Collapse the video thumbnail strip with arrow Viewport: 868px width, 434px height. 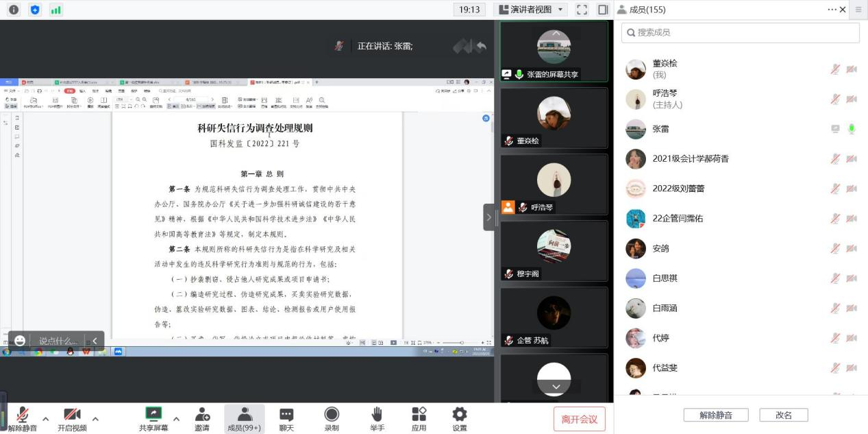489,217
